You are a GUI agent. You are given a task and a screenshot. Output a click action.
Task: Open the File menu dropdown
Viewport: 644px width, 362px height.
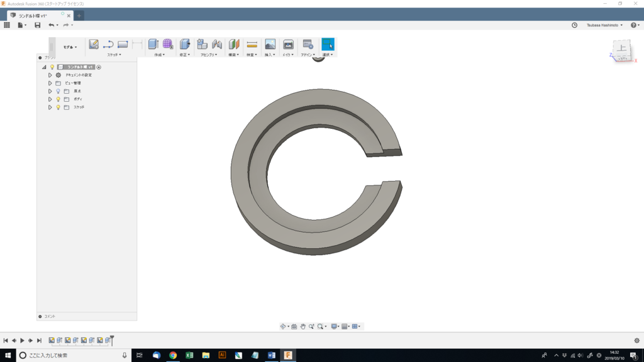(x=22, y=25)
